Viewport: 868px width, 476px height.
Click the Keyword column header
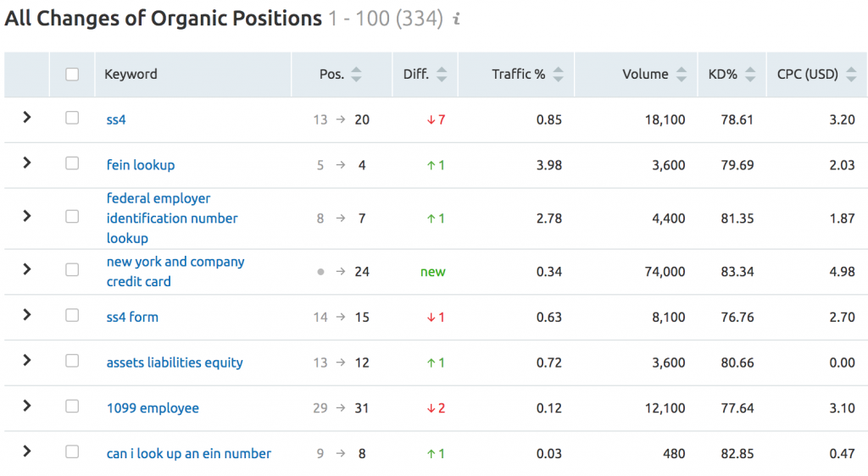click(131, 74)
